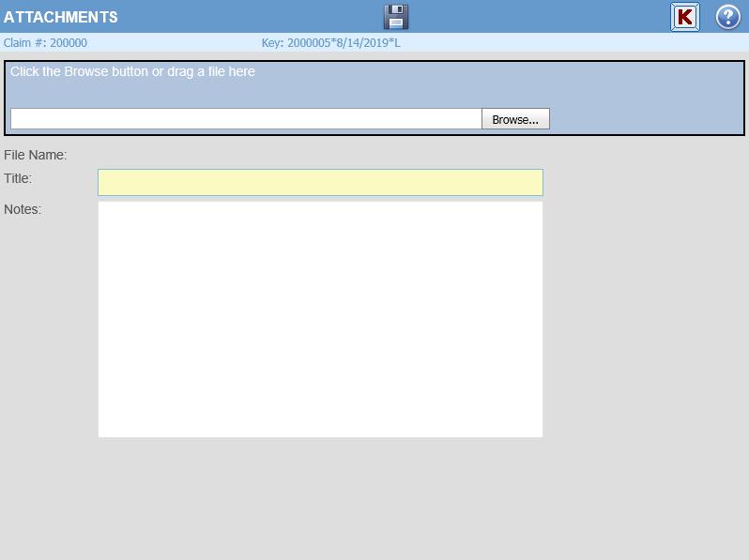Click blank gray area below Notes box

coord(319,497)
